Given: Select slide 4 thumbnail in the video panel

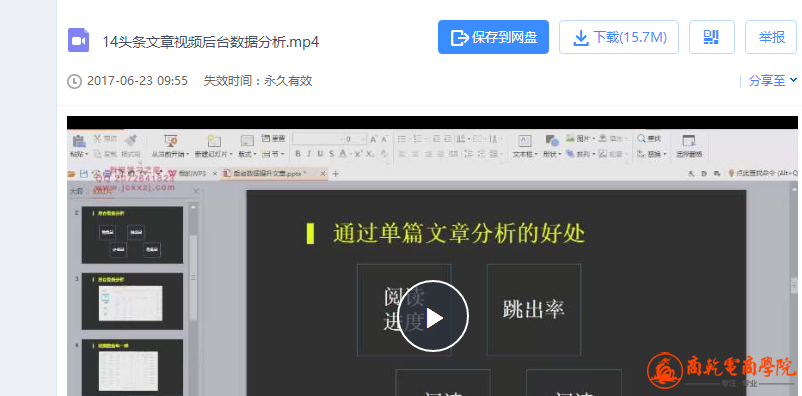Looking at the screenshot, I should (132, 367).
